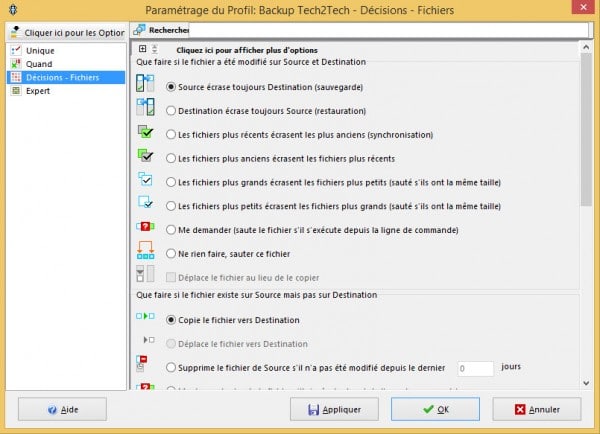Click the icon for larger files overwrite option

[146, 181]
